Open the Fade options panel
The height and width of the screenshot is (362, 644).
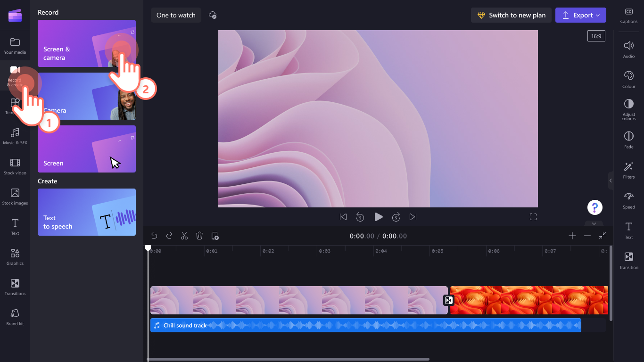pos(628,140)
